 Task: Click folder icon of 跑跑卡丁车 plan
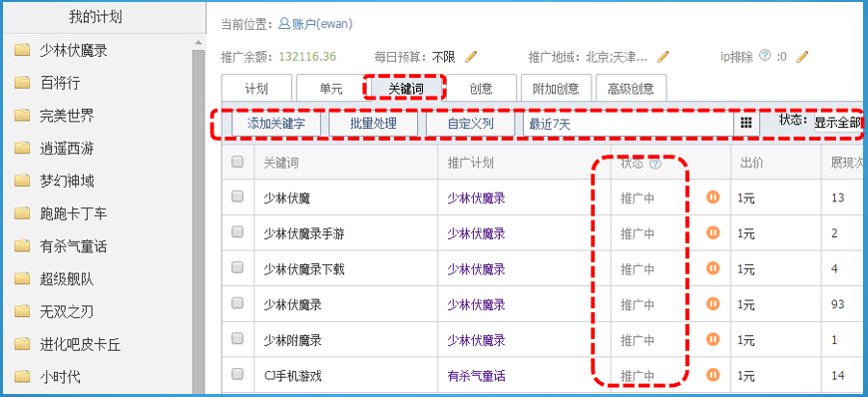coord(22,213)
